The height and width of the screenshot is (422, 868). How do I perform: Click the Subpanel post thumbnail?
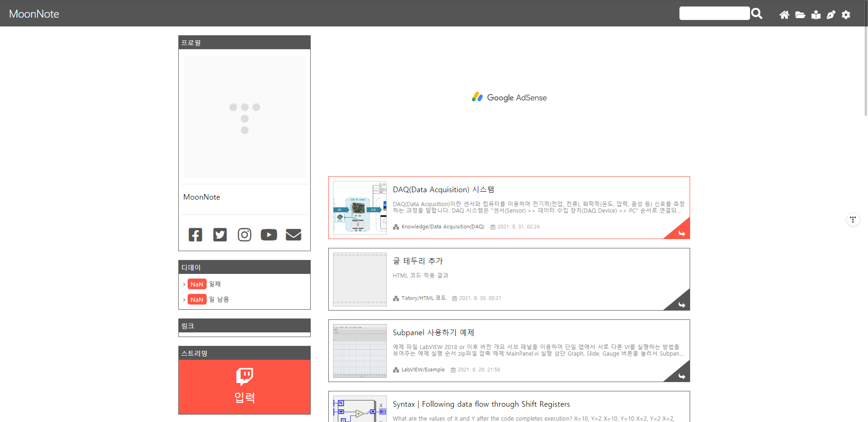[x=360, y=351]
